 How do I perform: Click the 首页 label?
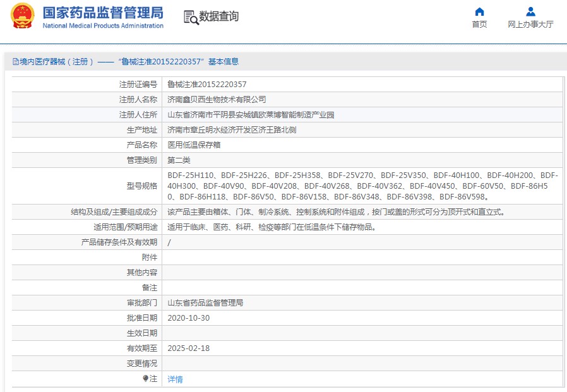[x=479, y=24]
